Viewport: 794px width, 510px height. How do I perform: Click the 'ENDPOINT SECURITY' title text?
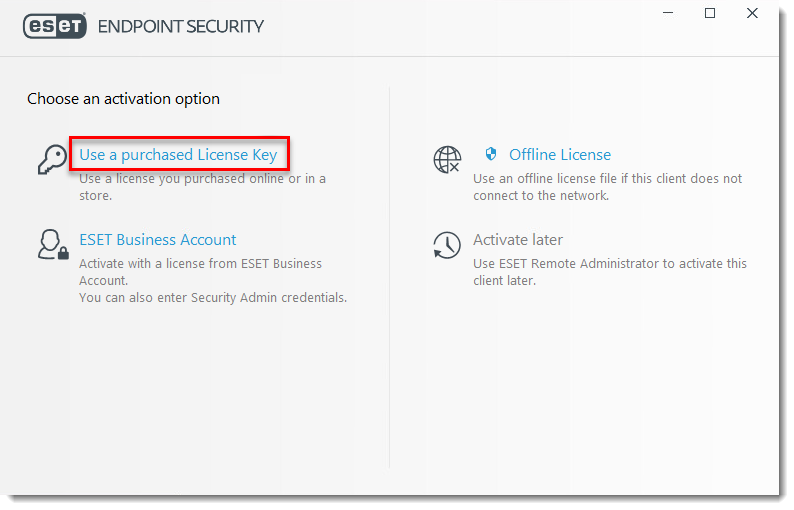click(x=181, y=26)
